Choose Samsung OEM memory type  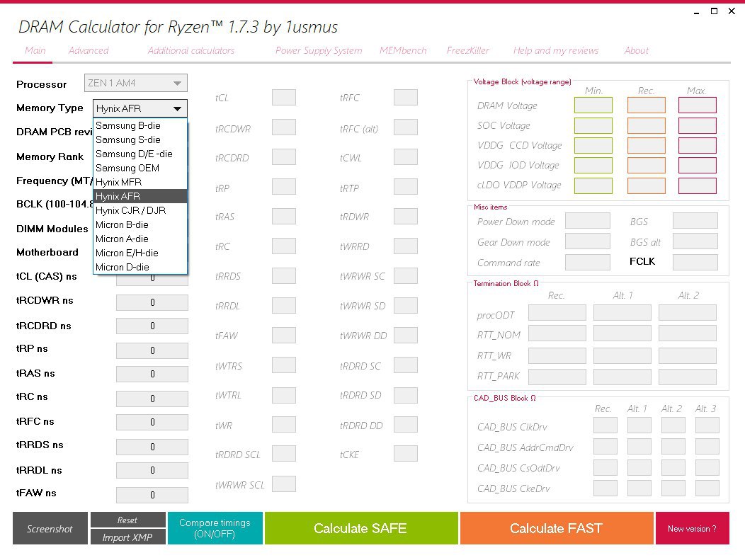tap(140, 168)
